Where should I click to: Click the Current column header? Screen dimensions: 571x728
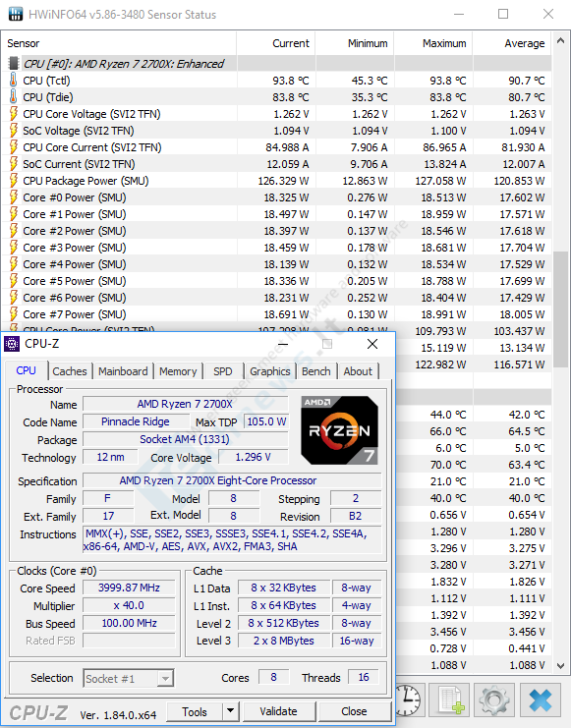(x=276, y=43)
